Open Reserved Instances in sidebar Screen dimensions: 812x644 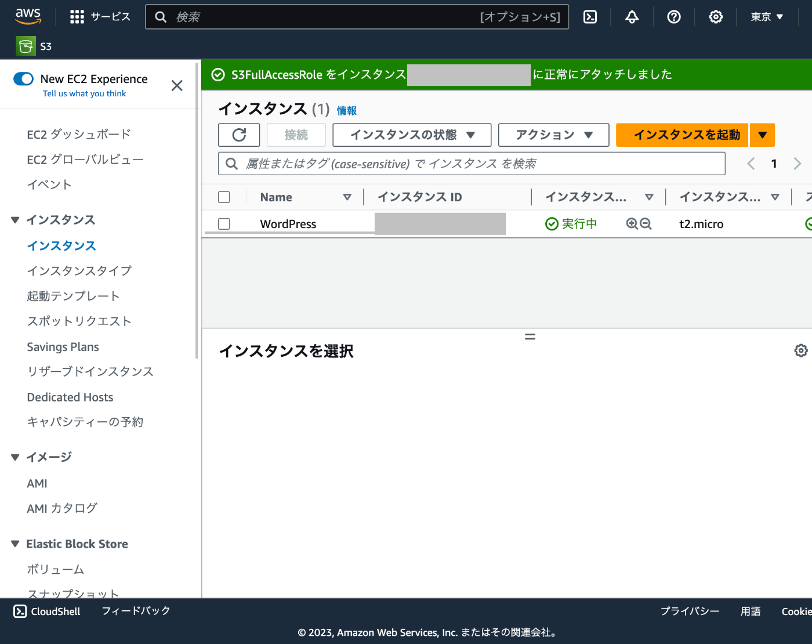(x=90, y=371)
